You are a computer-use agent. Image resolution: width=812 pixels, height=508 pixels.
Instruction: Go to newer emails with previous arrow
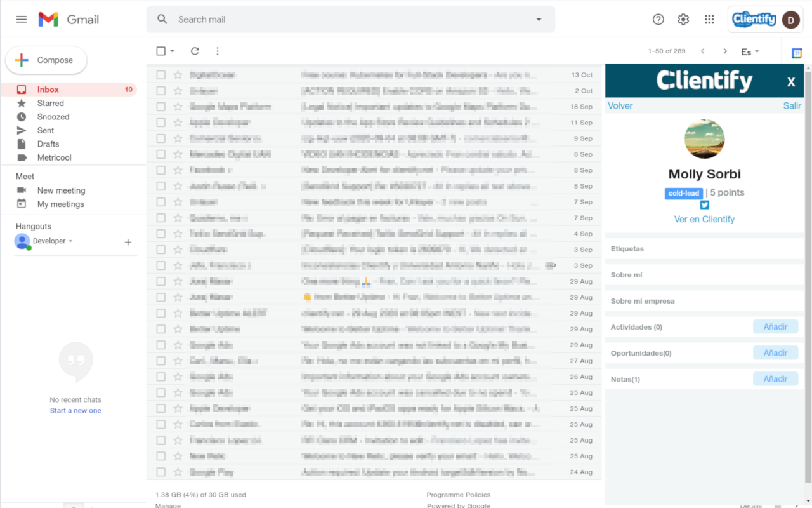[702, 51]
